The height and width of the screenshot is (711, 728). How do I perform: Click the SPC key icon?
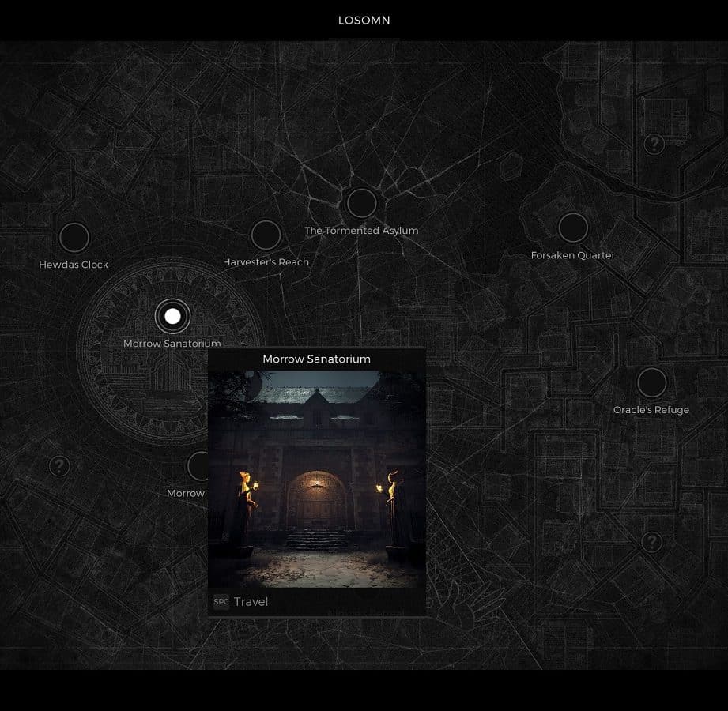pos(221,601)
